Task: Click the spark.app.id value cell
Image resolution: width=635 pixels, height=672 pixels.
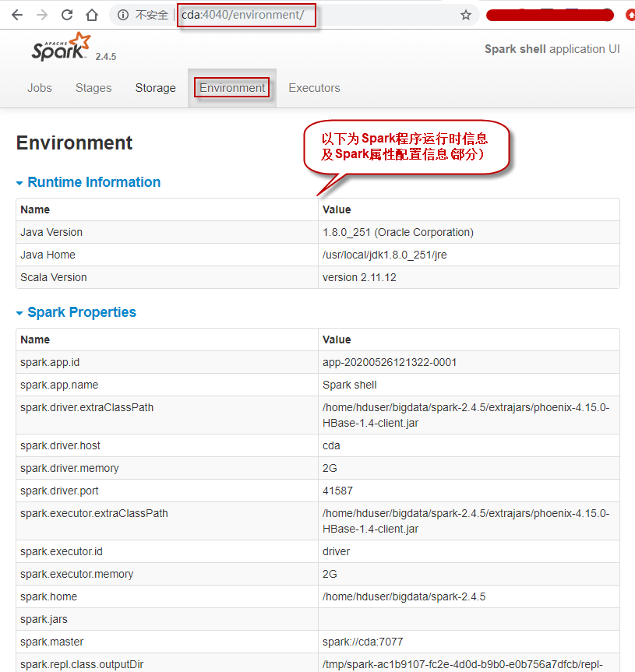Action: click(x=390, y=362)
